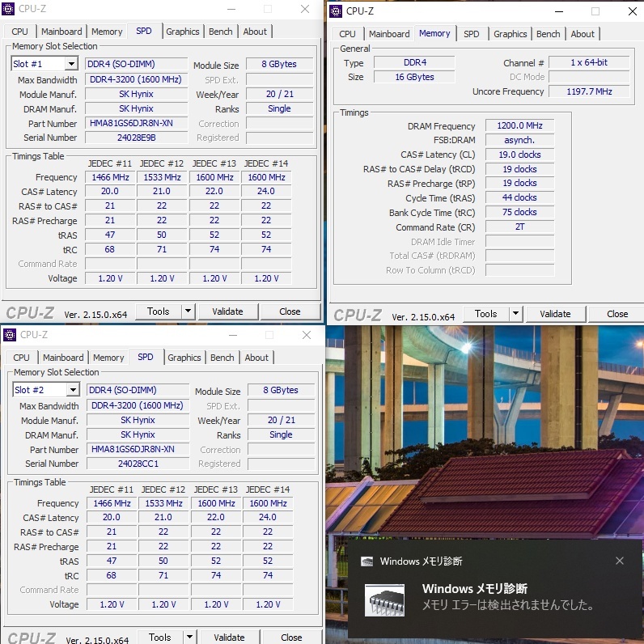
Task: Open Graphics tab in Memory window
Action: click(511, 34)
